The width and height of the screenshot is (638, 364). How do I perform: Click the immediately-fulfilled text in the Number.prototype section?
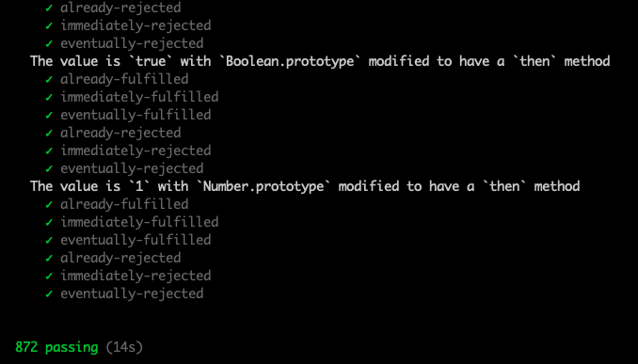tap(139, 222)
